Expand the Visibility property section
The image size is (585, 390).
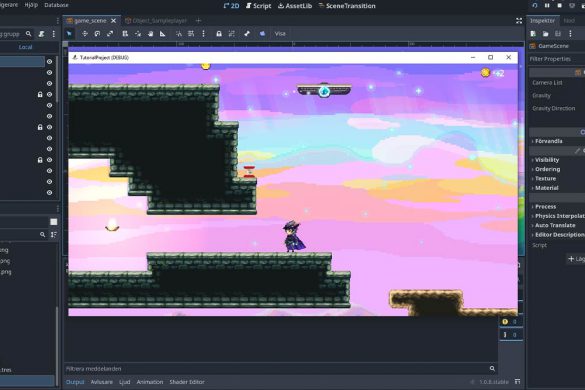coord(547,160)
